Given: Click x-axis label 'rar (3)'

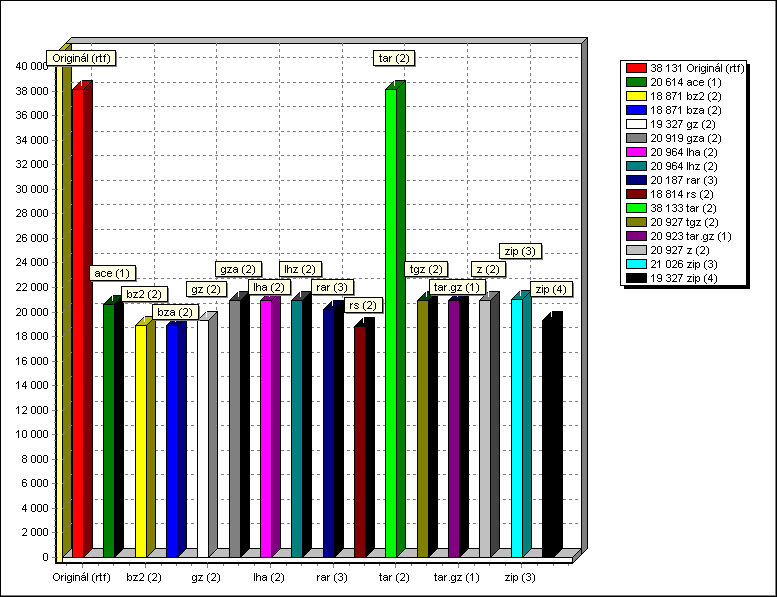Looking at the screenshot, I should coord(332,578).
